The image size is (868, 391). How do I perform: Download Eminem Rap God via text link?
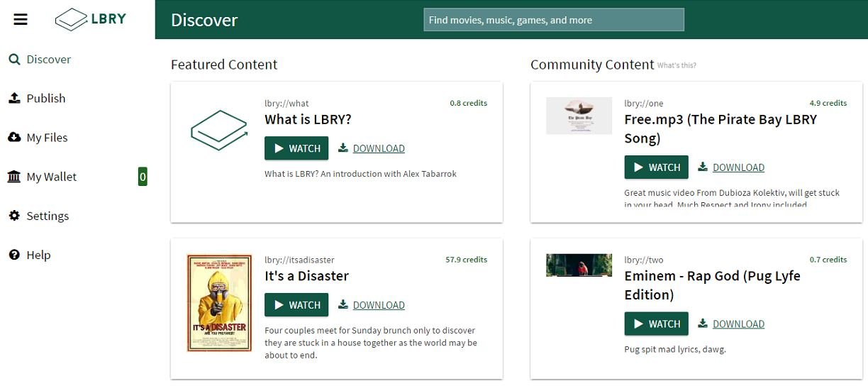coord(738,324)
